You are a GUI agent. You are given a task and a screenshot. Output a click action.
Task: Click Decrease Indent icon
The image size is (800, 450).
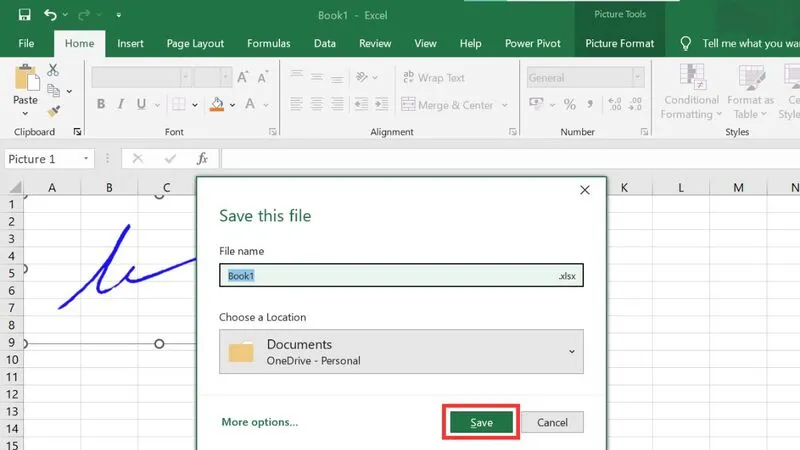[x=361, y=104]
